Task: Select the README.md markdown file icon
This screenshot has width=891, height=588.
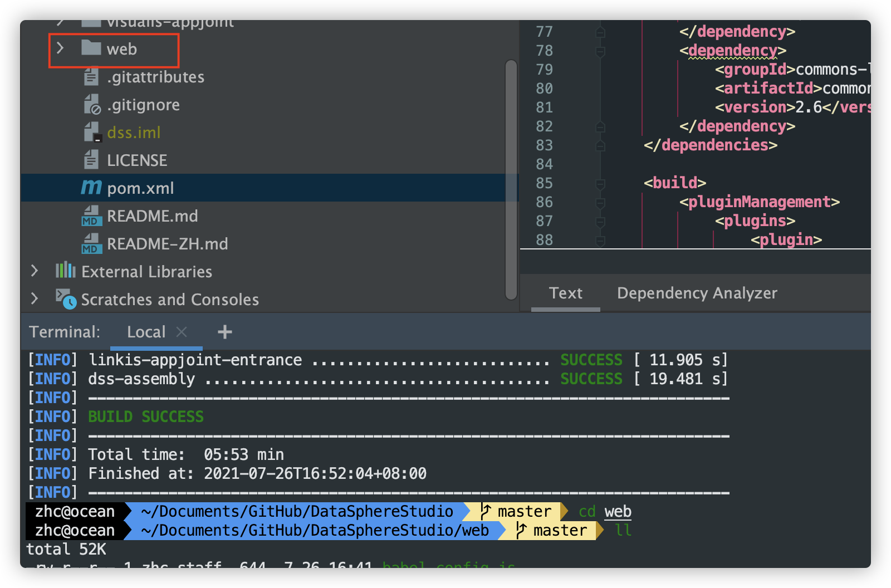Action: [91, 216]
